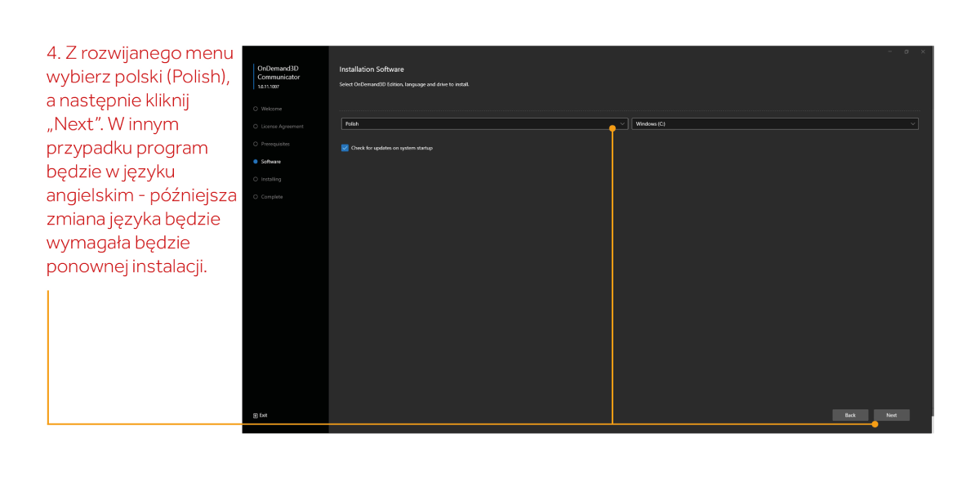Click the Next button
The width and height of the screenshot is (980, 478).
(891, 415)
